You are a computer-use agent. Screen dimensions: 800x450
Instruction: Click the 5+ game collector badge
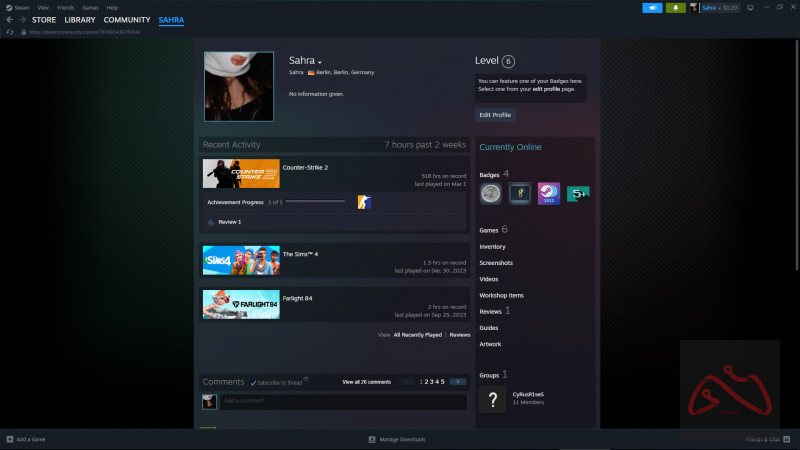(x=577, y=193)
